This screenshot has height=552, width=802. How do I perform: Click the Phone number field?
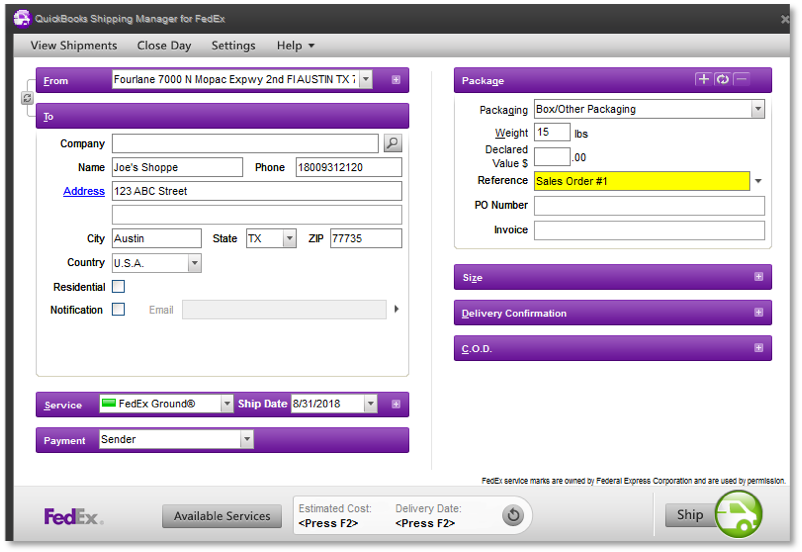tap(349, 167)
